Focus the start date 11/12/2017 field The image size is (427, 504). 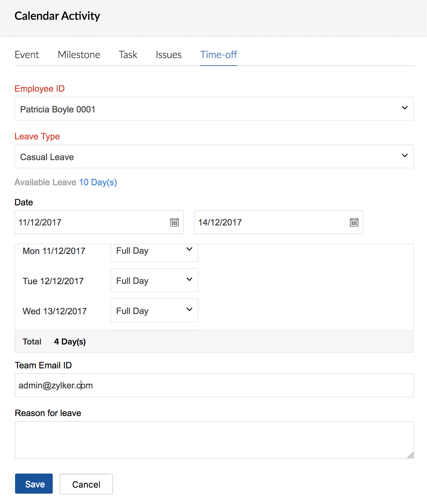pyautogui.click(x=99, y=222)
